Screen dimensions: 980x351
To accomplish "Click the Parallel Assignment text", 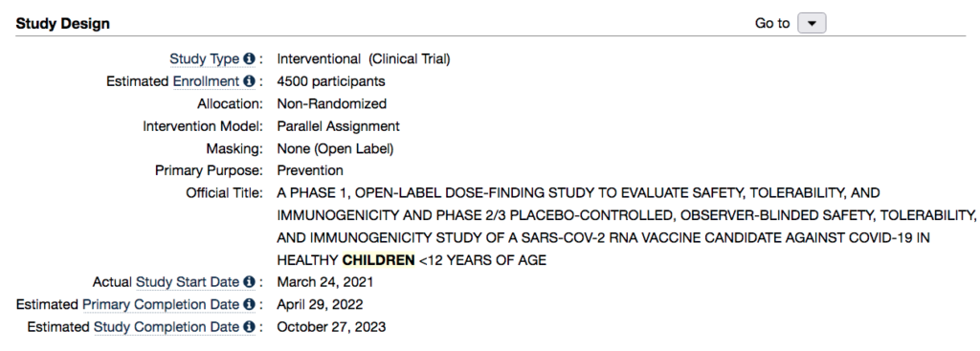I will click(x=338, y=126).
